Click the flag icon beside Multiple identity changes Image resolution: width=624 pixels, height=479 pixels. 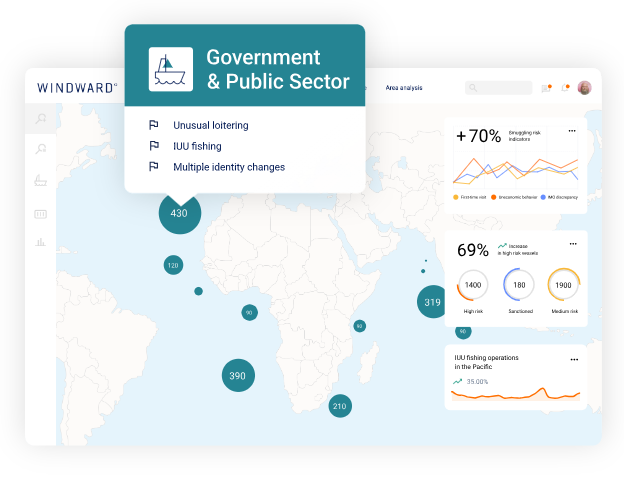click(x=154, y=166)
